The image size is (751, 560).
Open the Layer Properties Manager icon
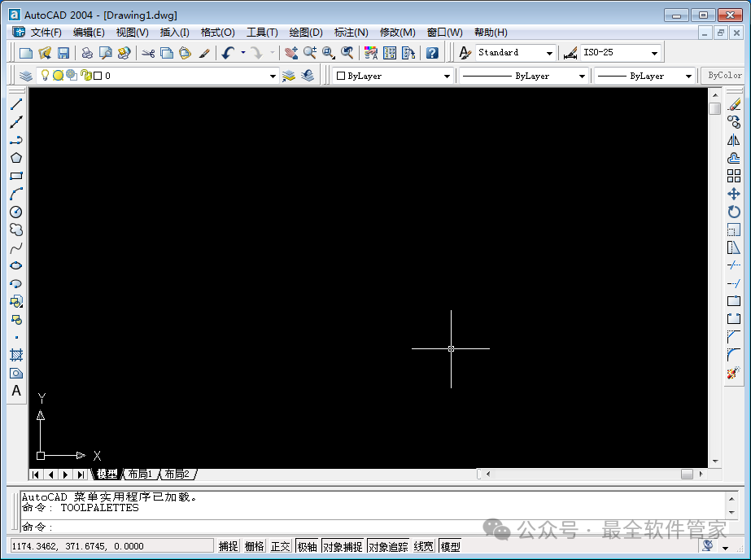(x=26, y=76)
